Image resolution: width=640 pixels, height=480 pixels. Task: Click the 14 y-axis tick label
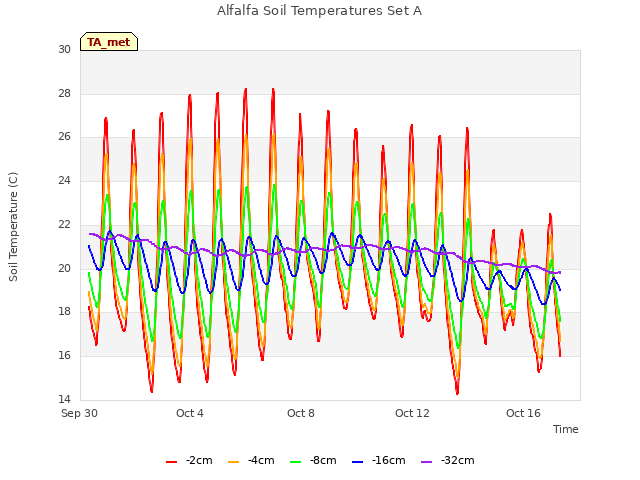[64, 399]
